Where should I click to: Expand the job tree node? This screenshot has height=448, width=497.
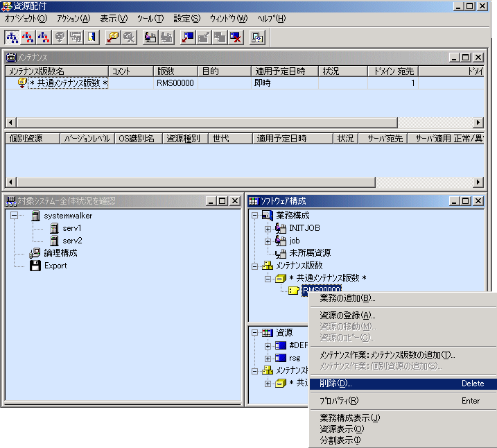[268, 241]
